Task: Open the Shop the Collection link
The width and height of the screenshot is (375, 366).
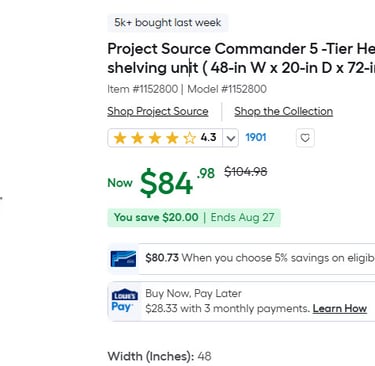Action: point(283,111)
